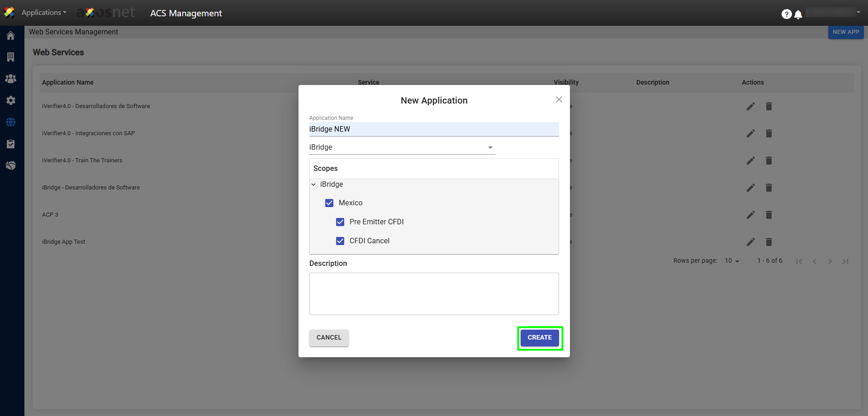Uncheck the Pre Emitter CFDI checkbox
868x416 pixels.
(340, 222)
